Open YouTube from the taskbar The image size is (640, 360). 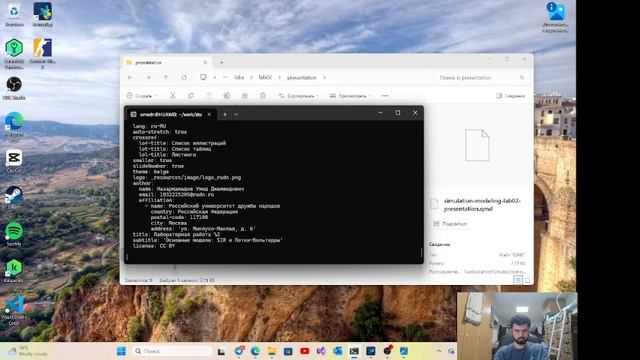(x=304, y=351)
